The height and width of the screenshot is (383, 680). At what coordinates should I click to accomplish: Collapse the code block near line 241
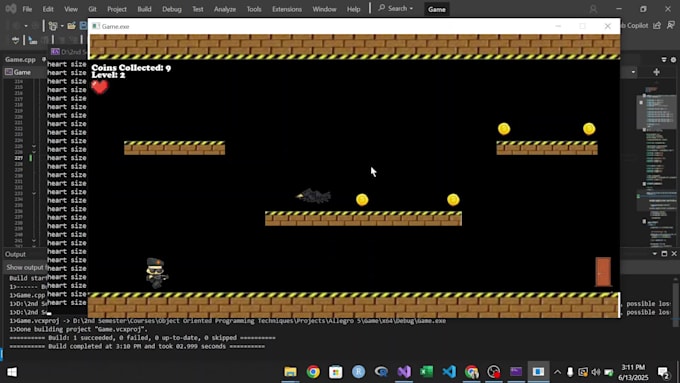point(34,240)
